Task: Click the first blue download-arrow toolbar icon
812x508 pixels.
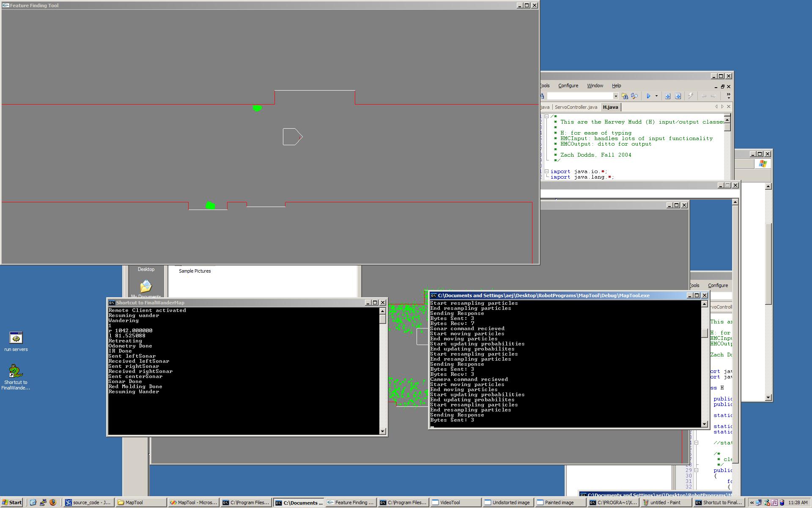Action: [668, 96]
